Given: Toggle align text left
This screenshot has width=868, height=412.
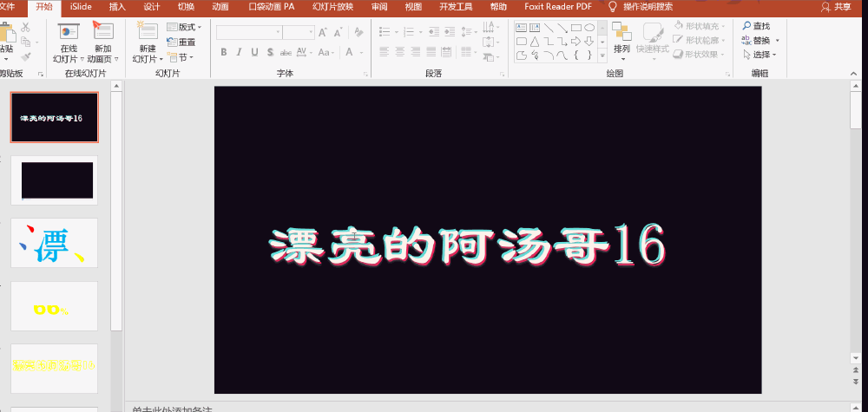Looking at the screenshot, I should pyautogui.click(x=385, y=52).
